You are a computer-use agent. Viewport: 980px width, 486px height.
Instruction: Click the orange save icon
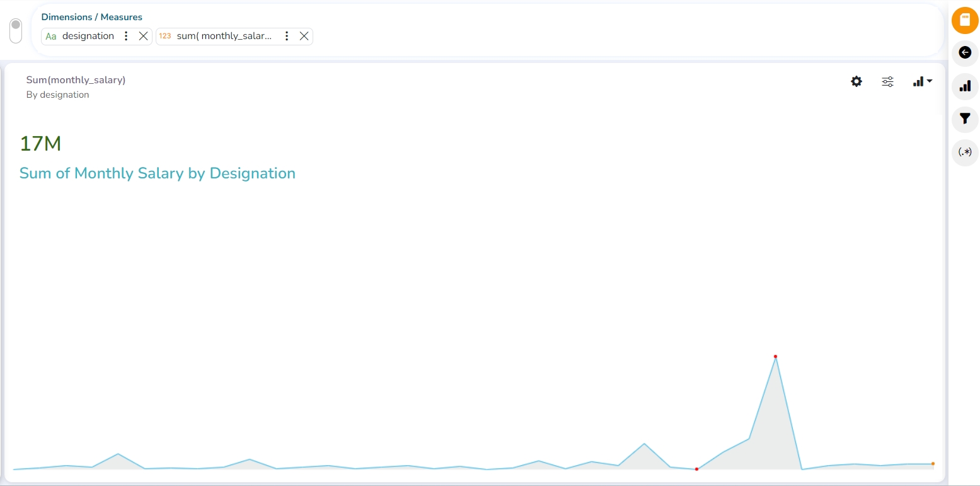tap(965, 20)
